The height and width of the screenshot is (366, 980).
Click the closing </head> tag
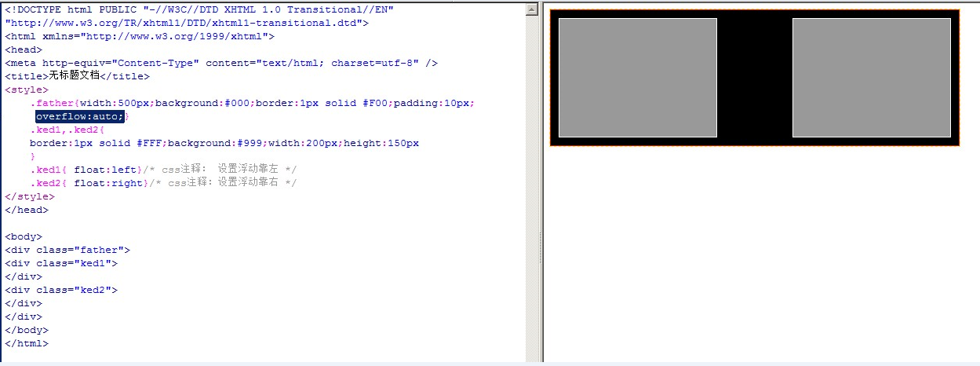(27, 210)
